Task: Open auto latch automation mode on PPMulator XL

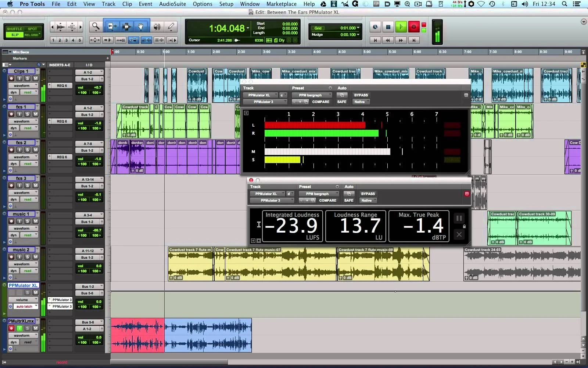Action: 26,307
